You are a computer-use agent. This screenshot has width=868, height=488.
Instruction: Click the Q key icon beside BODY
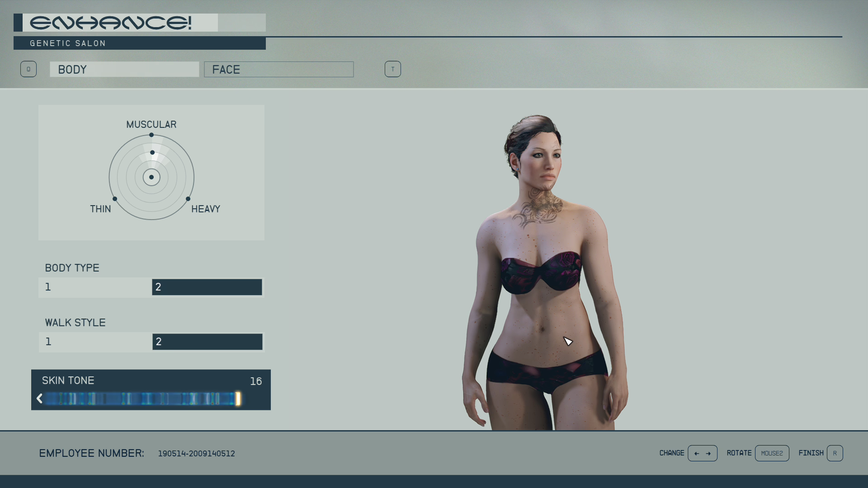tap(28, 69)
